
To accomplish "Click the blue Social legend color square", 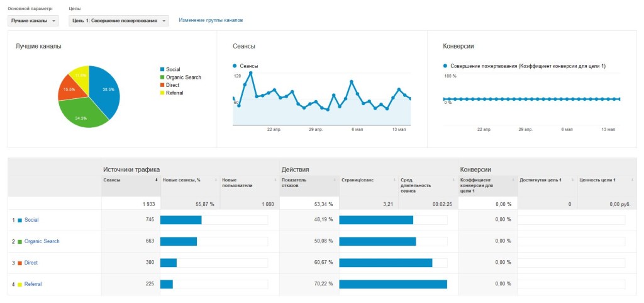I will click(162, 69).
